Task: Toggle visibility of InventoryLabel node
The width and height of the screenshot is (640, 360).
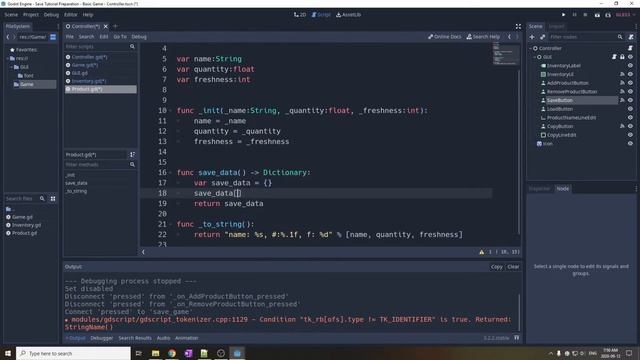Action: pos(630,65)
